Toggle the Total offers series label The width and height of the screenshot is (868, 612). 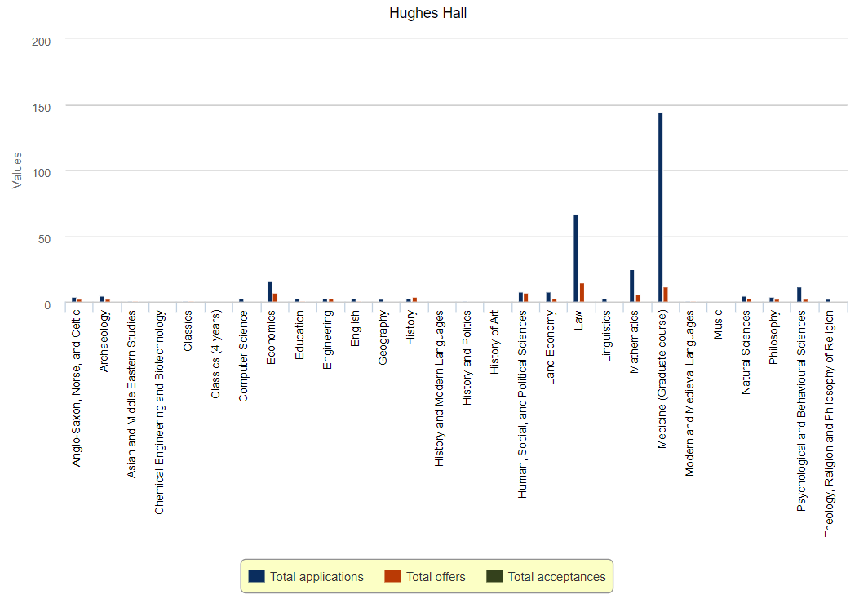pos(436,577)
